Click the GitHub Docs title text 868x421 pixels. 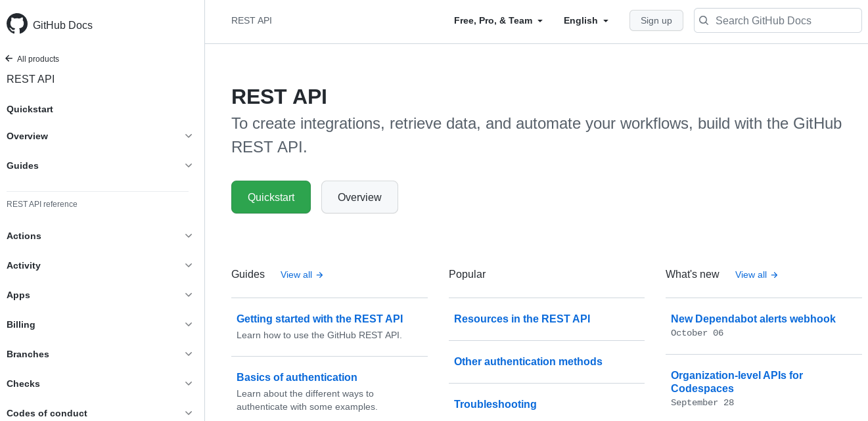coord(62,25)
